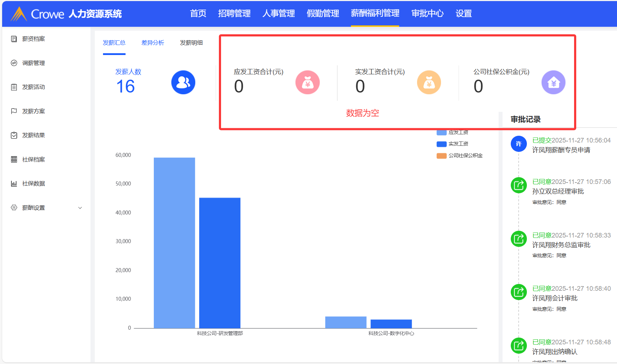Click the 调薪管理 sidebar icon
Image resolution: width=617 pixels, height=364 pixels.
pyautogui.click(x=14, y=63)
